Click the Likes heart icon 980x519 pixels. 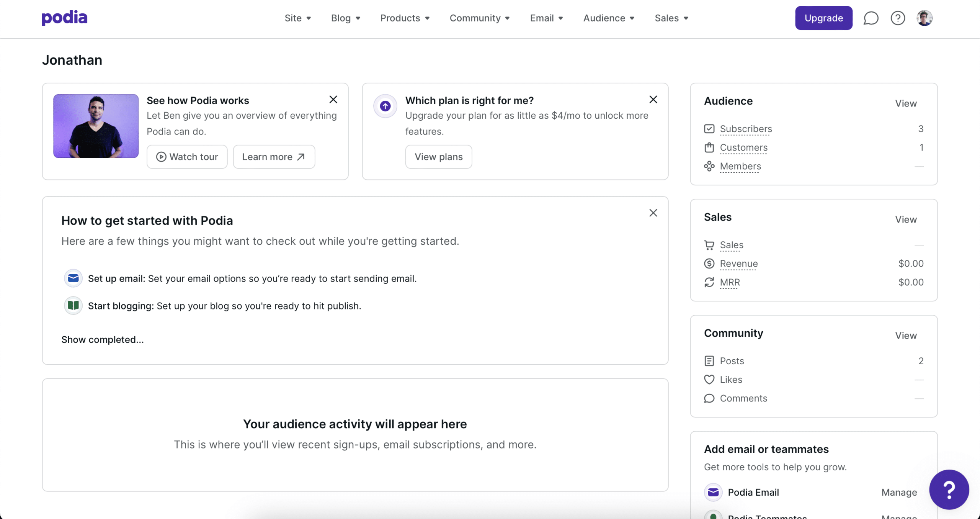pyautogui.click(x=709, y=380)
